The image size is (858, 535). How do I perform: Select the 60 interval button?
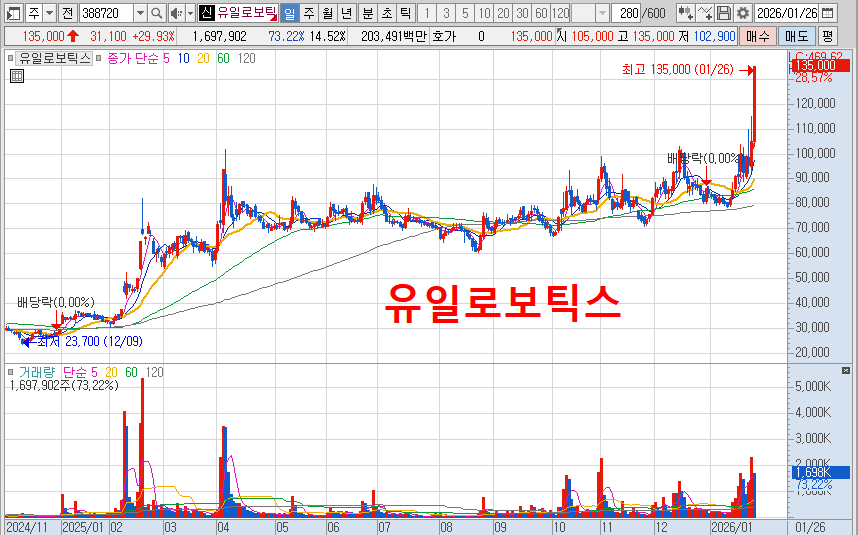[x=541, y=13]
